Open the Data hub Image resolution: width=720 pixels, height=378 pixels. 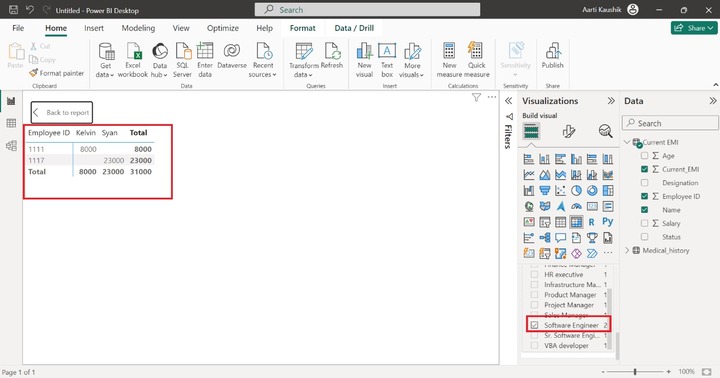click(x=159, y=60)
